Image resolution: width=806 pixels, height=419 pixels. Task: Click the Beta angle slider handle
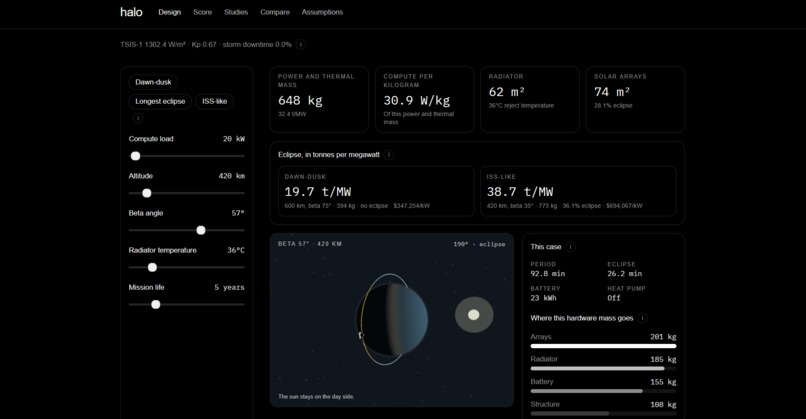point(201,230)
